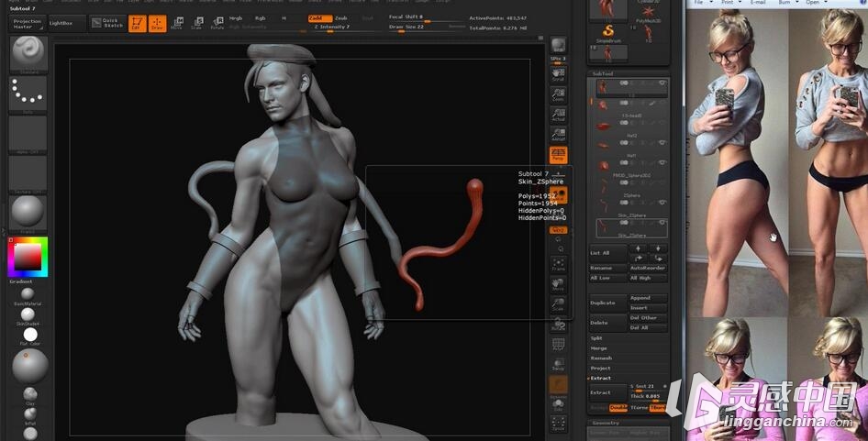The width and height of the screenshot is (868, 441).
Task: Toggle the TBorde extract option
Action: coord(658,408)
